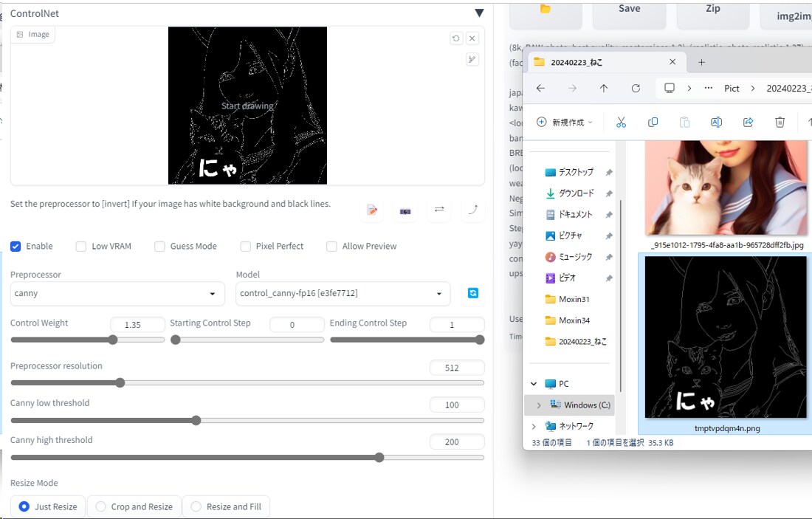Click the Save button
This screenshot has height=519, width=812.
[x=629, y=10]
